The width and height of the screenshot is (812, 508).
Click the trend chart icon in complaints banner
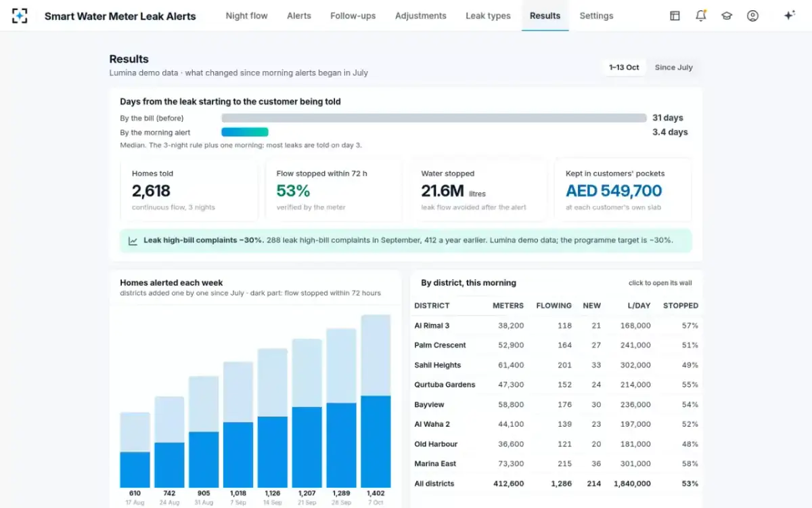click(x=133, y=240)
